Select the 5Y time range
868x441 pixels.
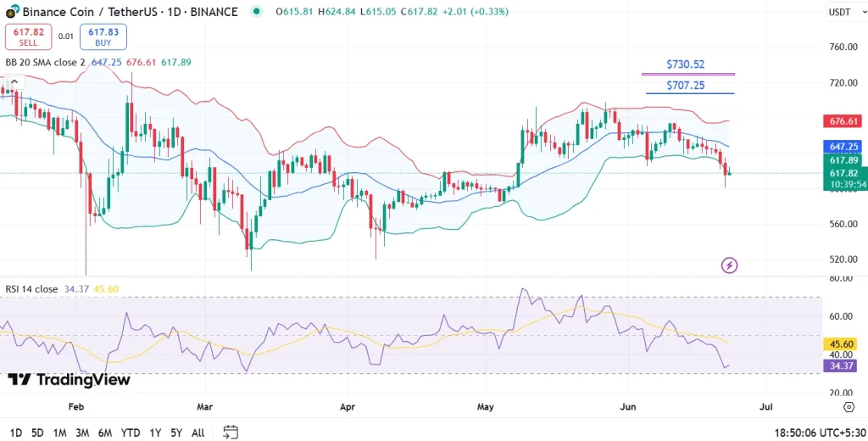[x=176, y=433]
